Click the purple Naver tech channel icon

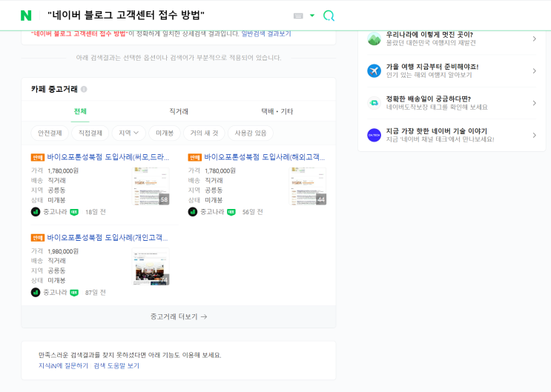[375, 135]
